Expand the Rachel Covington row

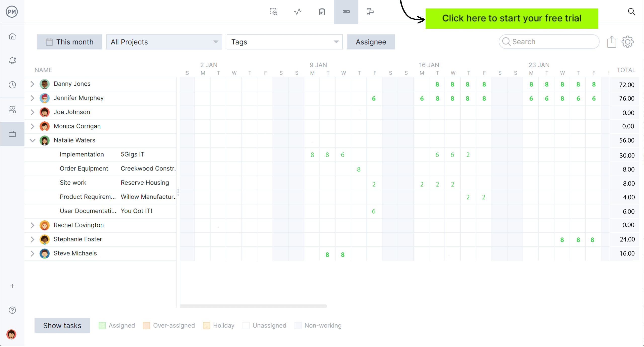[32, 225]
